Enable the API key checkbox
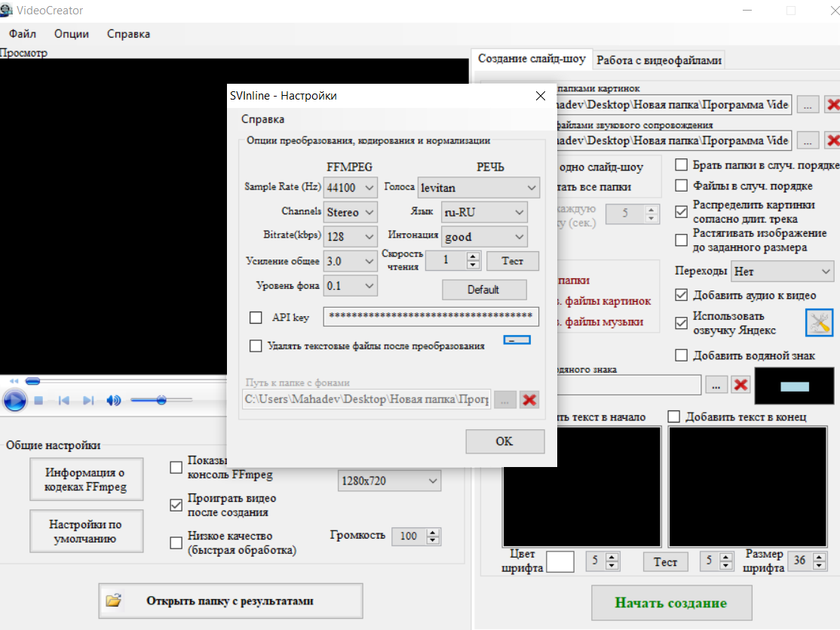 tap(256, 318)
